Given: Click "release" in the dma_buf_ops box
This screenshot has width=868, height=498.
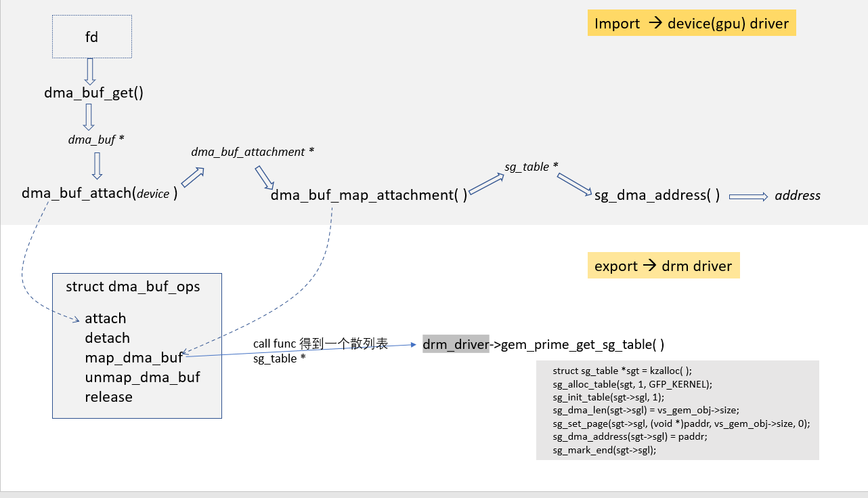Looking at the screenshot, I should (108, 396).
